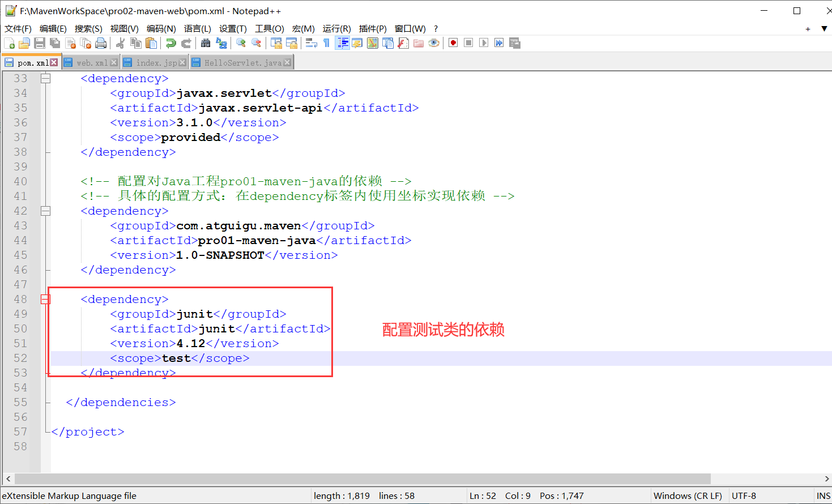Screen dimensions: 832x504
Task: Toggle synchronize horizontal scrolling icon
Action: pos(292,43)
